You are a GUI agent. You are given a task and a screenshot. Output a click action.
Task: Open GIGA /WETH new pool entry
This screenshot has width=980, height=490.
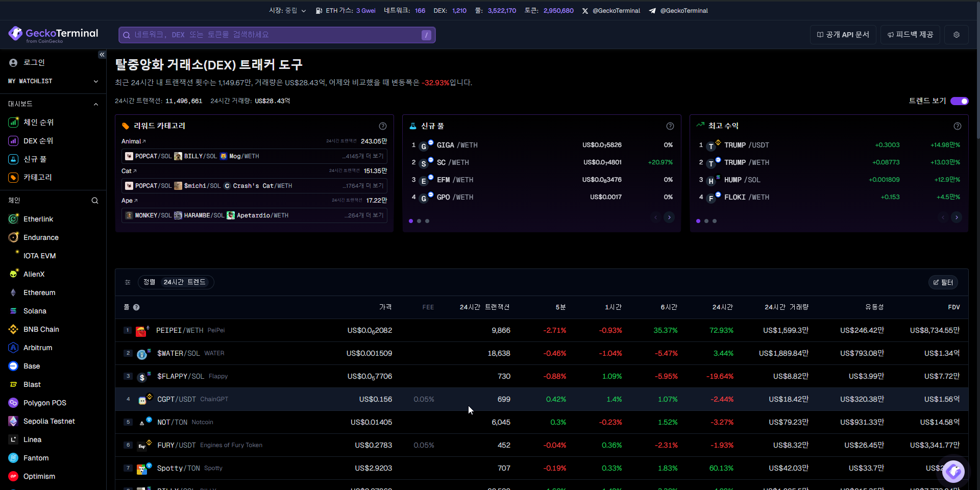(x=542, y=145)
